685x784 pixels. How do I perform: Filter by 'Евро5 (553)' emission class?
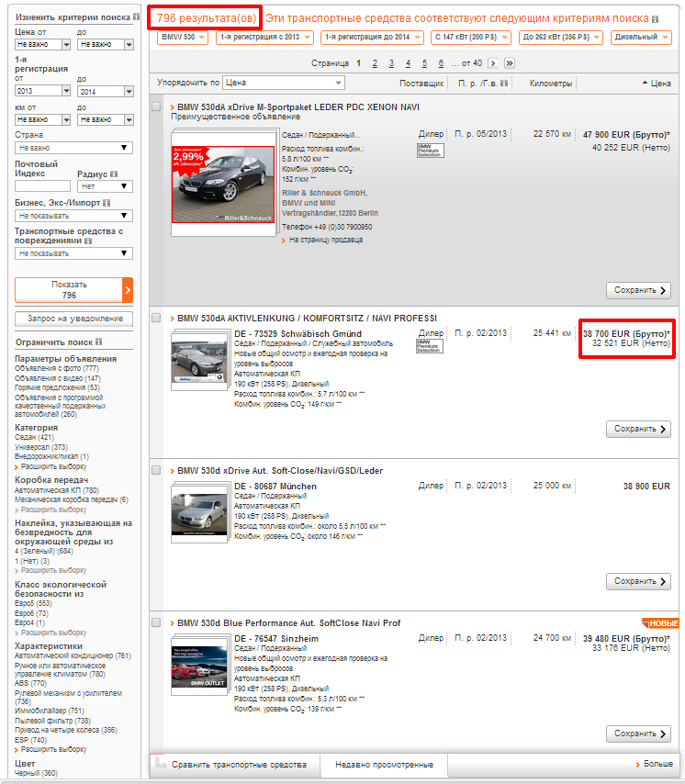(33, 603)
